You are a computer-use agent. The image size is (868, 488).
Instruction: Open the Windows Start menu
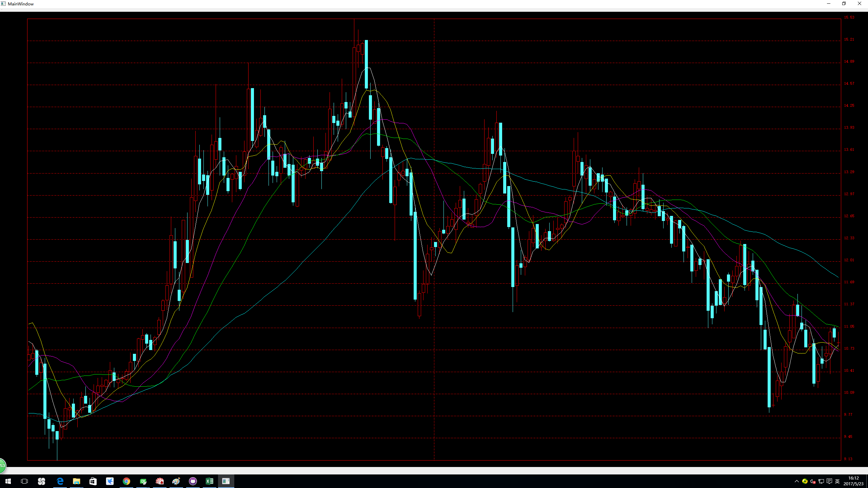click(8, 481)
